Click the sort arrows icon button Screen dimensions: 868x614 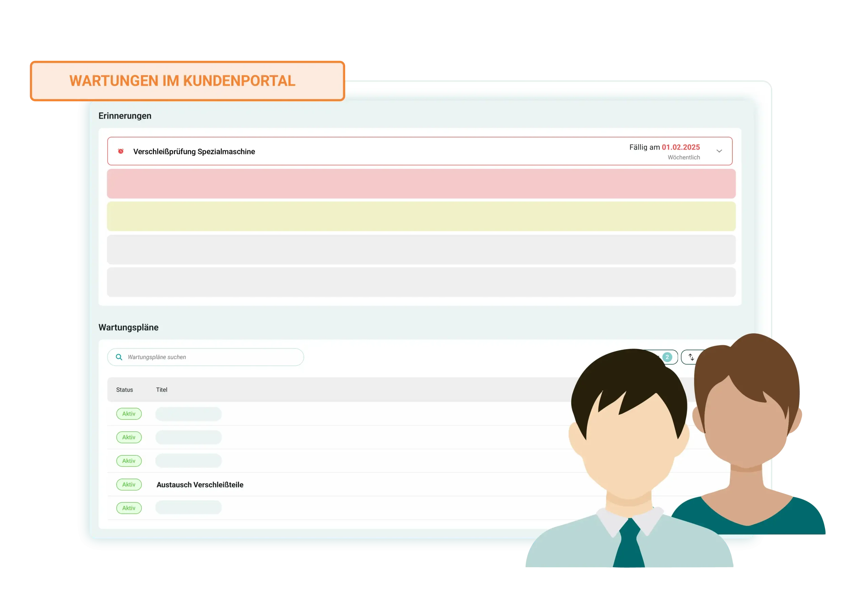[x=691, y=357]
